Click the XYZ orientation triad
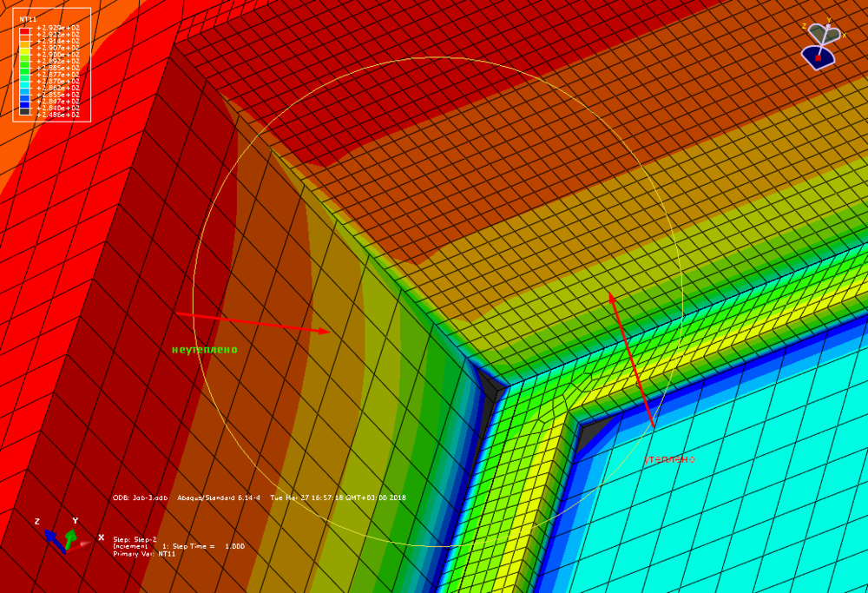The height and width of the screenshot is (593, 868). pos(70,537)
